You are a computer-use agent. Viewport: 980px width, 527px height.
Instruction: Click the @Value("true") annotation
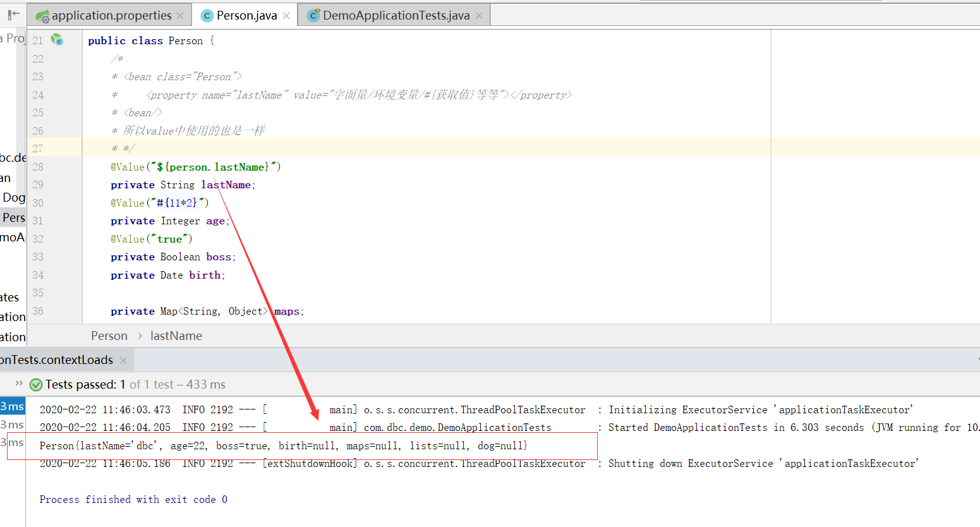pos(152,239)
